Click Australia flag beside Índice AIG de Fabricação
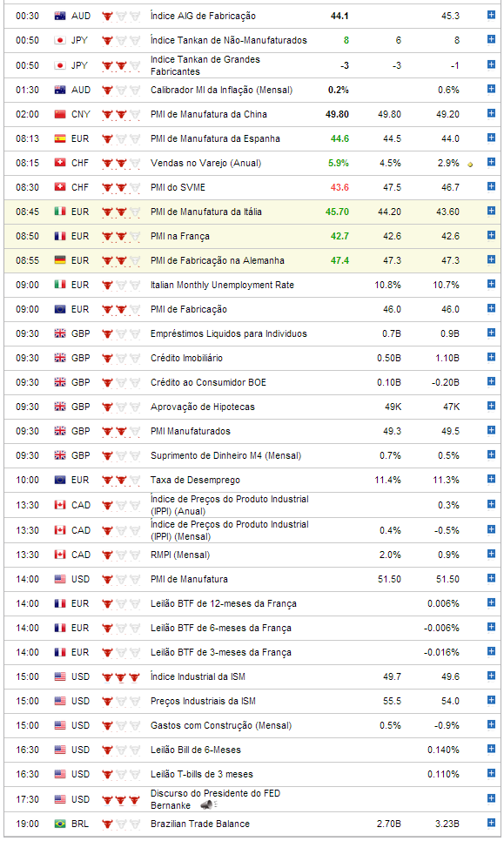Screen dimensions: 504x841 click(60, 16)
